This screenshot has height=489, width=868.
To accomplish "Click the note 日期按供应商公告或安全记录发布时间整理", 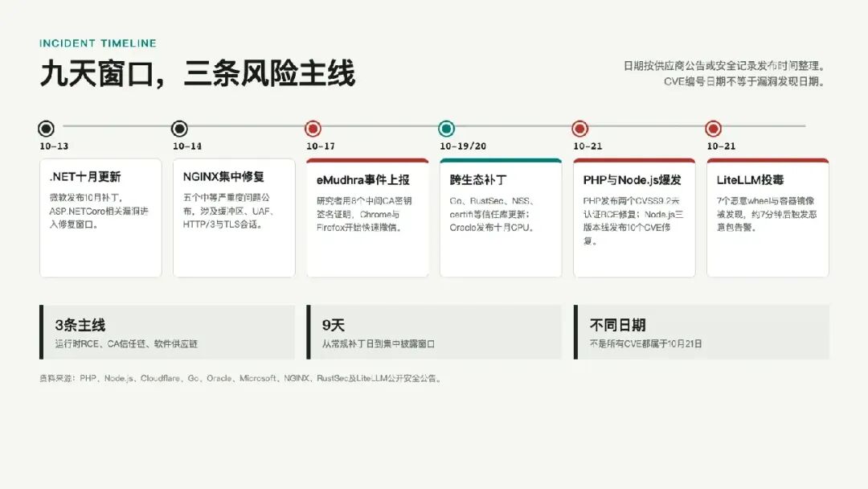I will 725,66.
